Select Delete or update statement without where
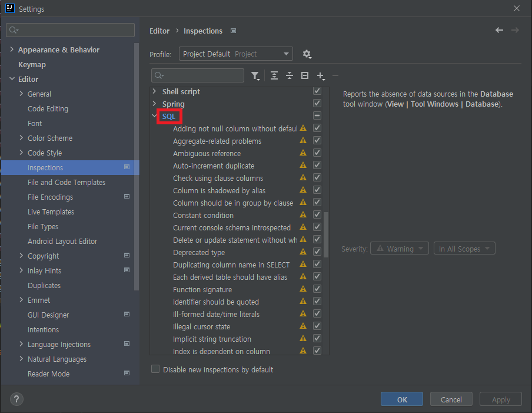532x413 pixels. pyautogui.click(x=235, y=240)
